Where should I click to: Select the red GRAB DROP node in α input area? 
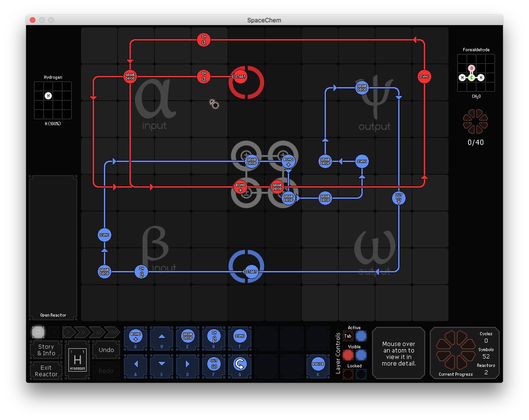pos(130,76)
